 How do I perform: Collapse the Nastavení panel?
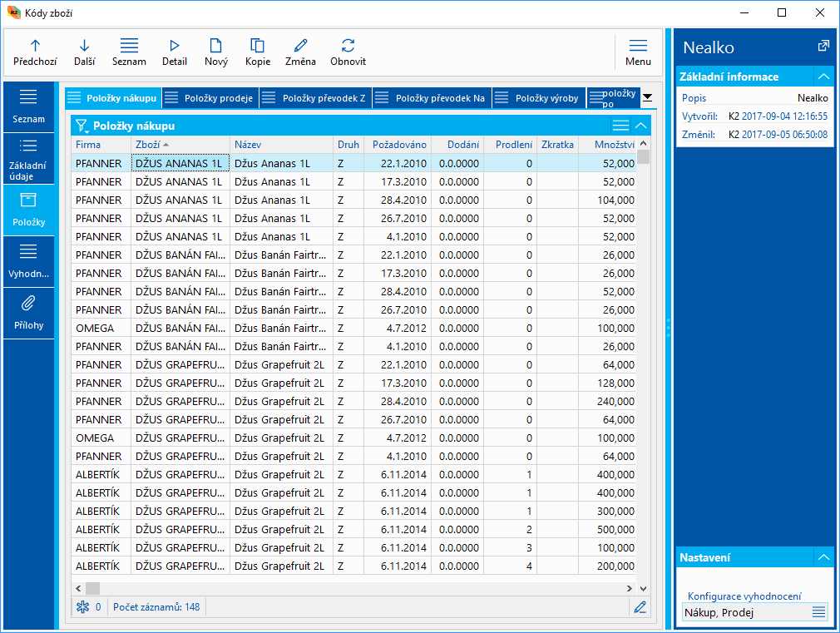point(823,557)
